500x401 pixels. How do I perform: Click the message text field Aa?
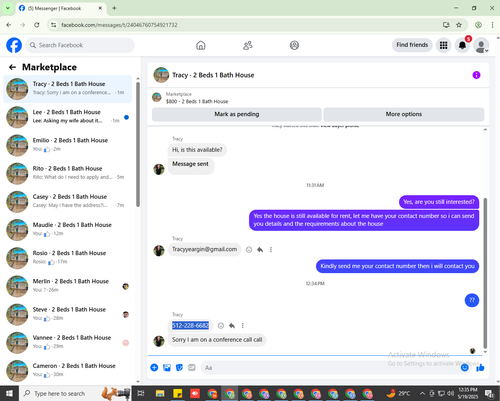coord(330,368)
